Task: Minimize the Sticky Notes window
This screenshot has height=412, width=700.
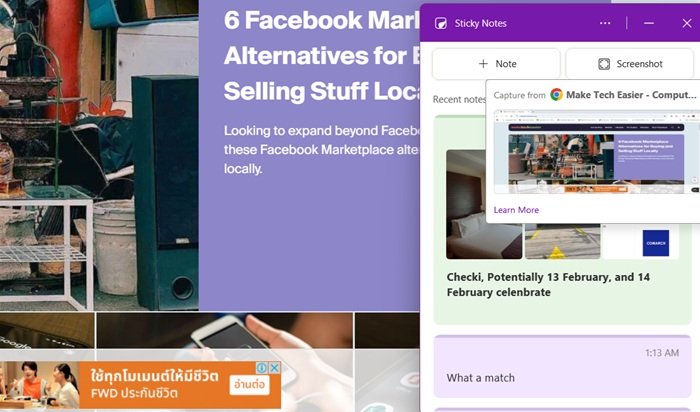Action: pos(649,23)
